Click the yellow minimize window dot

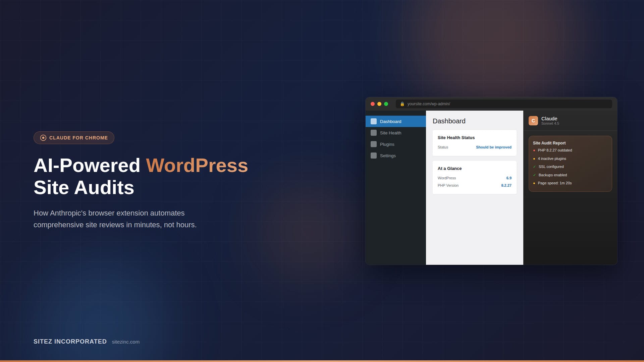coord(379,104)
